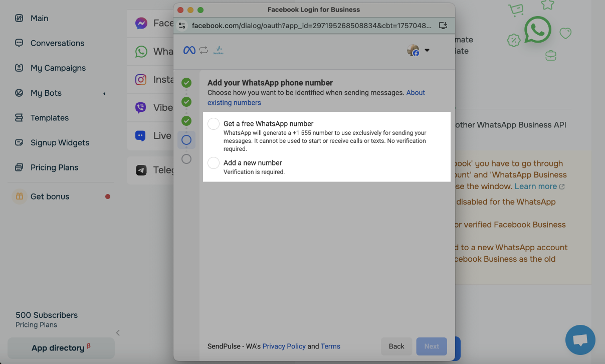Screen dimensions: 605x364
Task: Click the Signup Widgets icon
Action: pos(19,143)
